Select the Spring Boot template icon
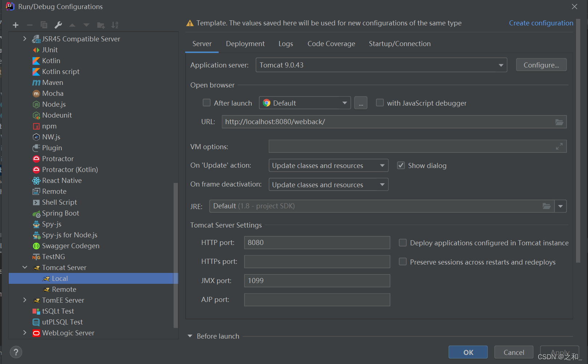The width and height of the screenshot is (588, 364). click(36, 213)
